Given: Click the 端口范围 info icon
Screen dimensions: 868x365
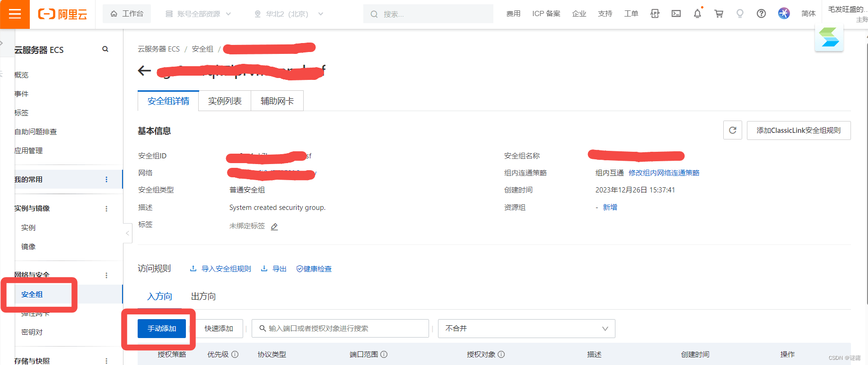Looking at the screenshot, I should (384, 354).
